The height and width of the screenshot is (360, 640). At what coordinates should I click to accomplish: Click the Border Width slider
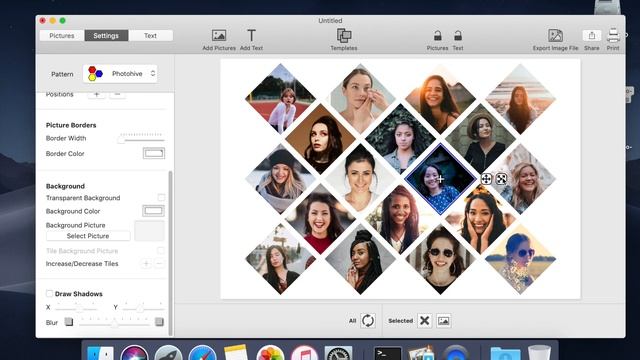coord(142,138)
